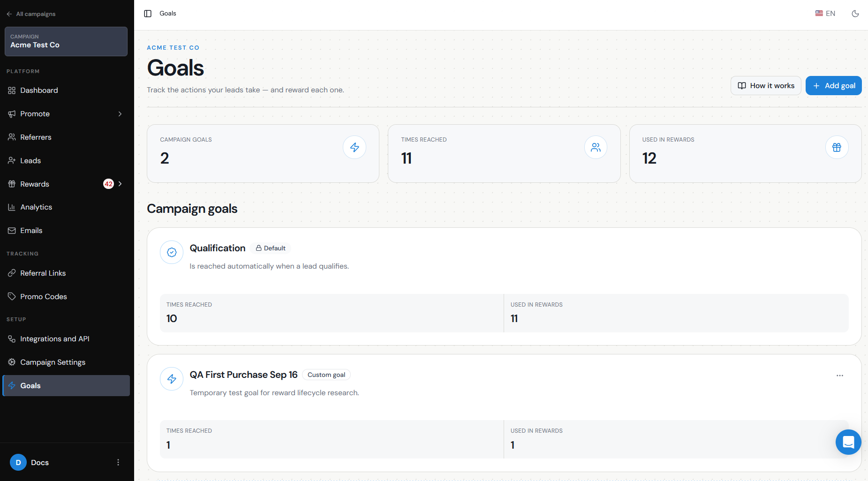Click the Referral Links chain icon

click(x=12, y=273)
